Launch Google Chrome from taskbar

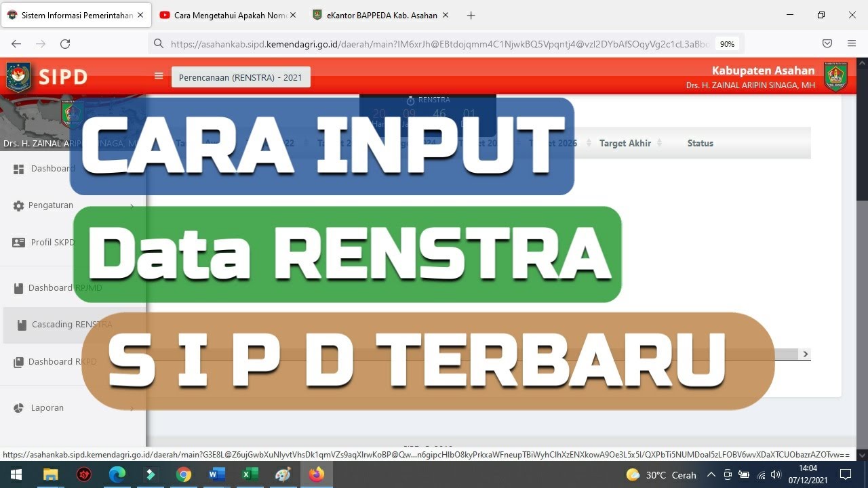click(184, 474)
